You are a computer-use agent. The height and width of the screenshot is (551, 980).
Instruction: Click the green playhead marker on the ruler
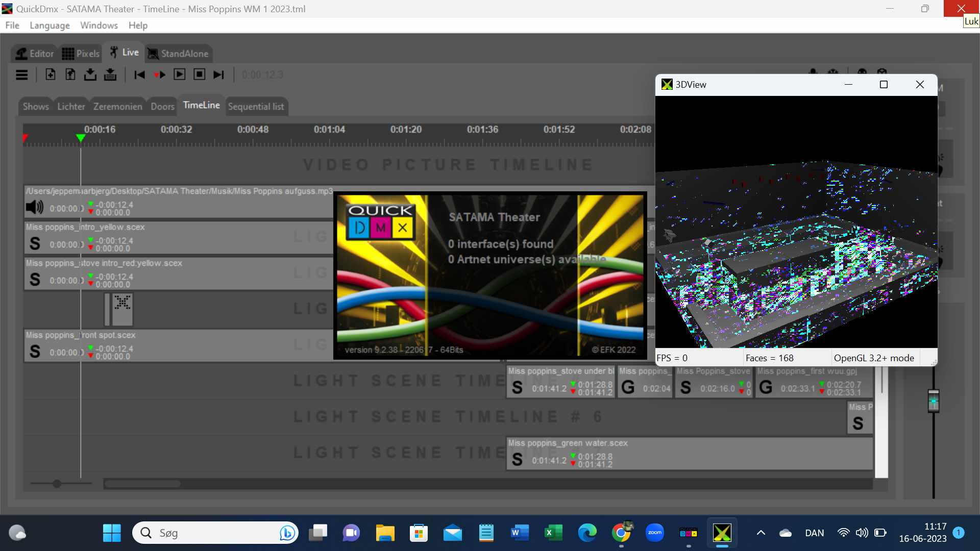(80, 138)
